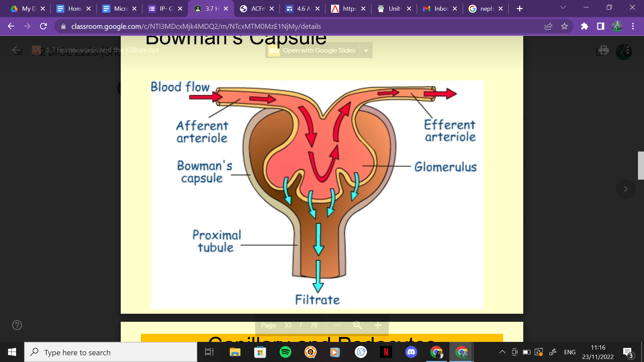Screen dimensions: 644x362
Task: Go to the next file arrow
Action: click(x=626, y=189)
